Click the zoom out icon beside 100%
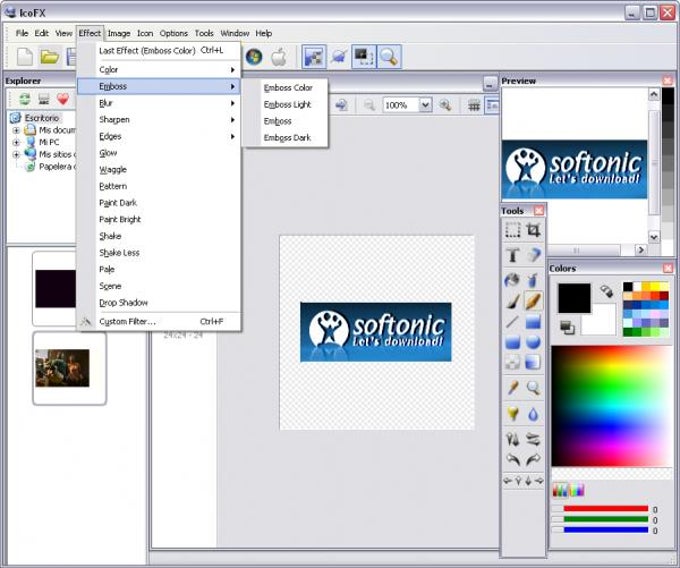The width and height of the screenshot is (680, 568). pos(369,105)
